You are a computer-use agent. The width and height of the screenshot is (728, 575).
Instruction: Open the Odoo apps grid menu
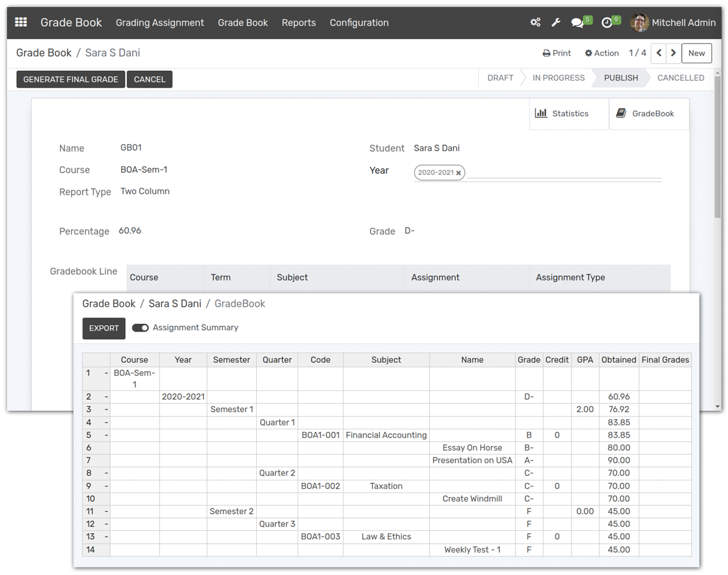(20, 21)
